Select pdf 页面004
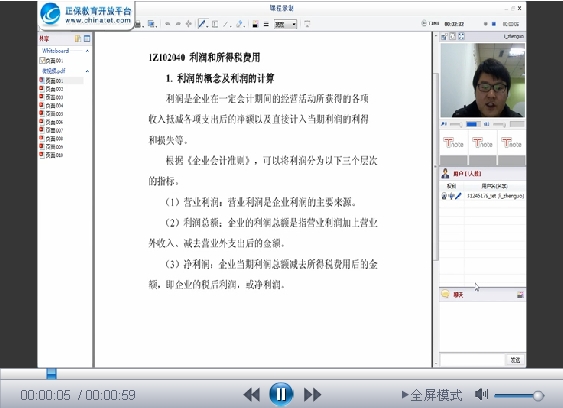 pyautogui.click(x=51, y=105)
